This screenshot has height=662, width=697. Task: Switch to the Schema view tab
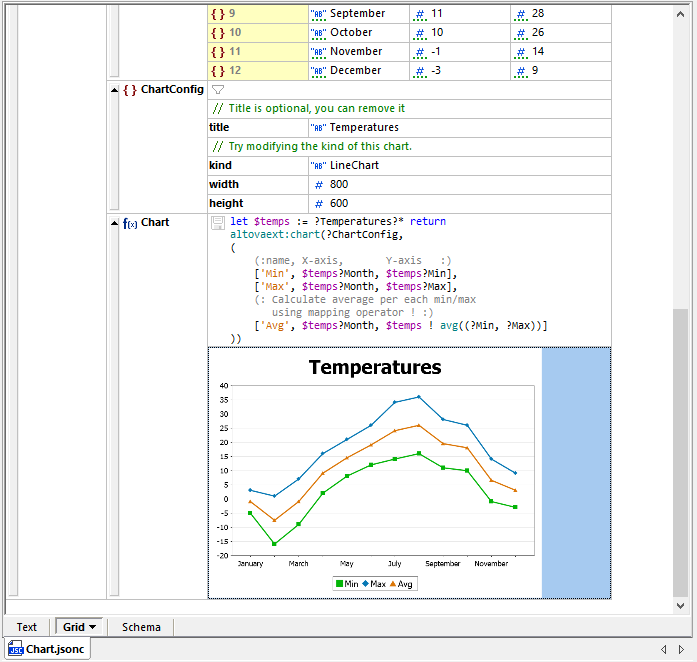coord(141,627)
